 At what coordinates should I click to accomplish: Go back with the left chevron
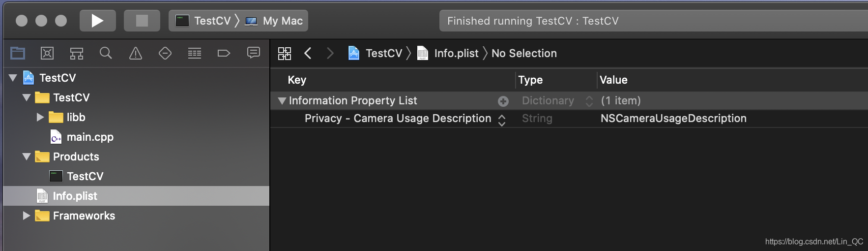308,53
